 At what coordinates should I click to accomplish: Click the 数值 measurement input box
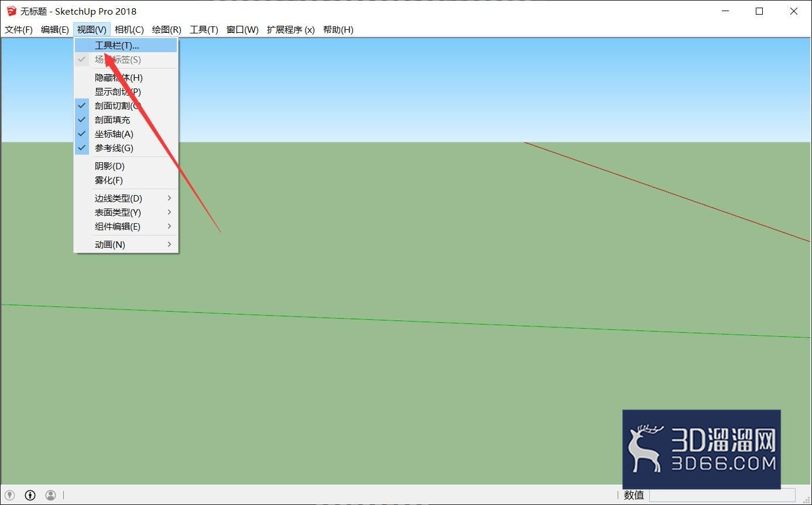(722, 495)
